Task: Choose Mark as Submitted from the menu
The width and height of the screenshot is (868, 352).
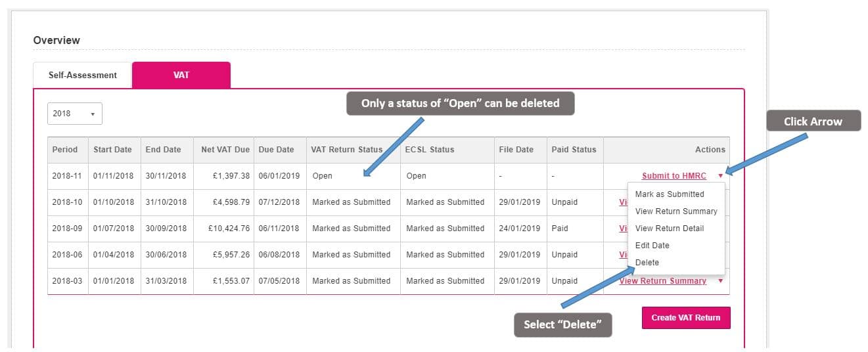Action: pos(669,194)
